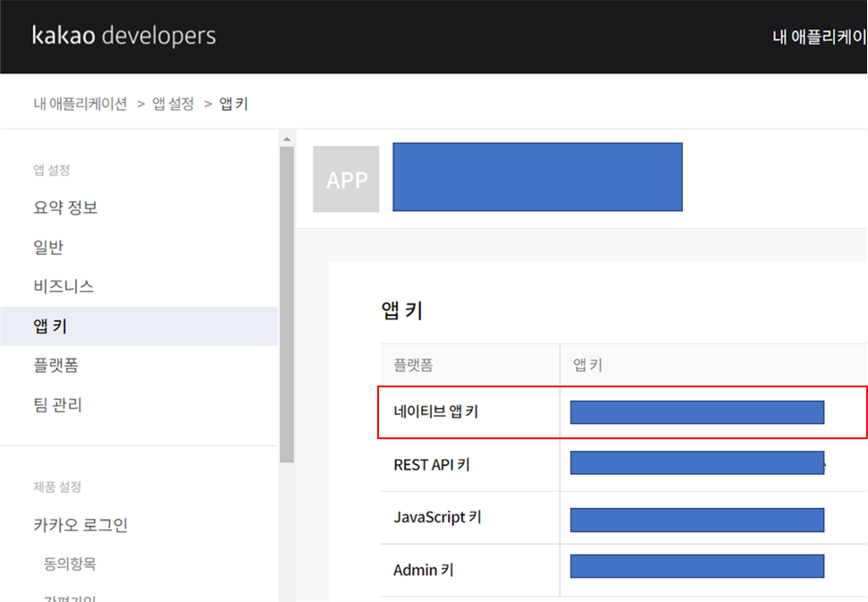The height and width of the screenshot is (602, 868).
Task: Click the 앱 설정 sidebar section label
Action: [x=52, y=170]
